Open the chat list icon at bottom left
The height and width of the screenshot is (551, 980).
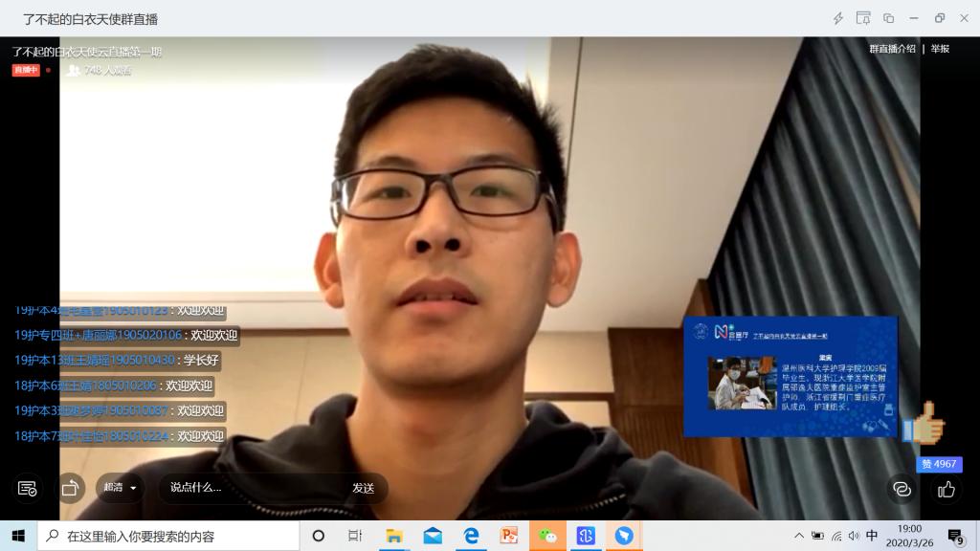(x=27, y=488)
